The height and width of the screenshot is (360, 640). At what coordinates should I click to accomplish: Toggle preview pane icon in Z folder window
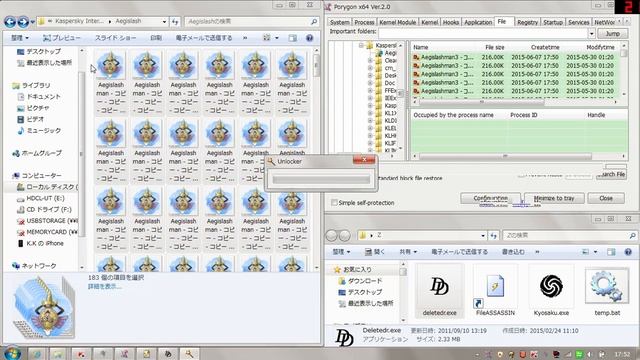[x=611, y=252]
